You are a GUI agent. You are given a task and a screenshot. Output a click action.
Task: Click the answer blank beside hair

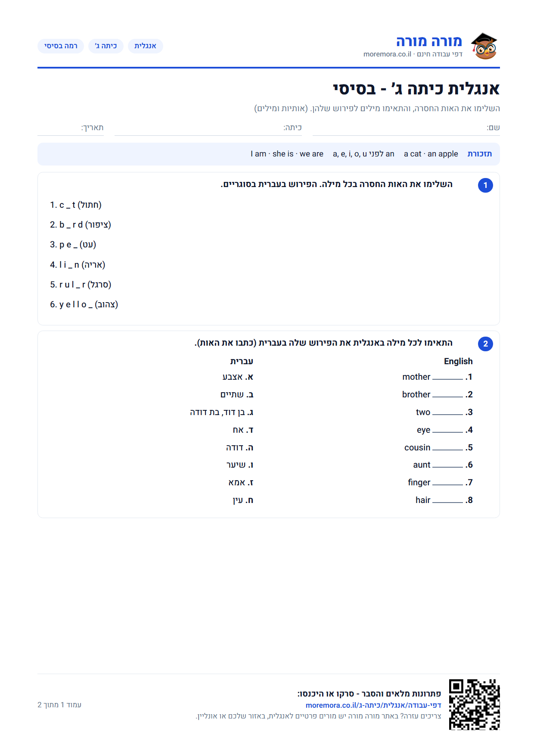tap(447, 501)
